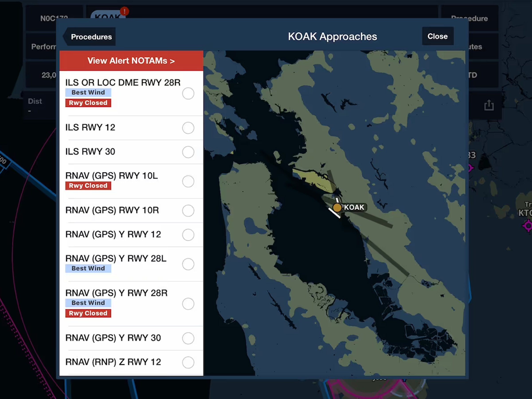Go back to Procedures list
Screen dimensions: 532x399
90,37
